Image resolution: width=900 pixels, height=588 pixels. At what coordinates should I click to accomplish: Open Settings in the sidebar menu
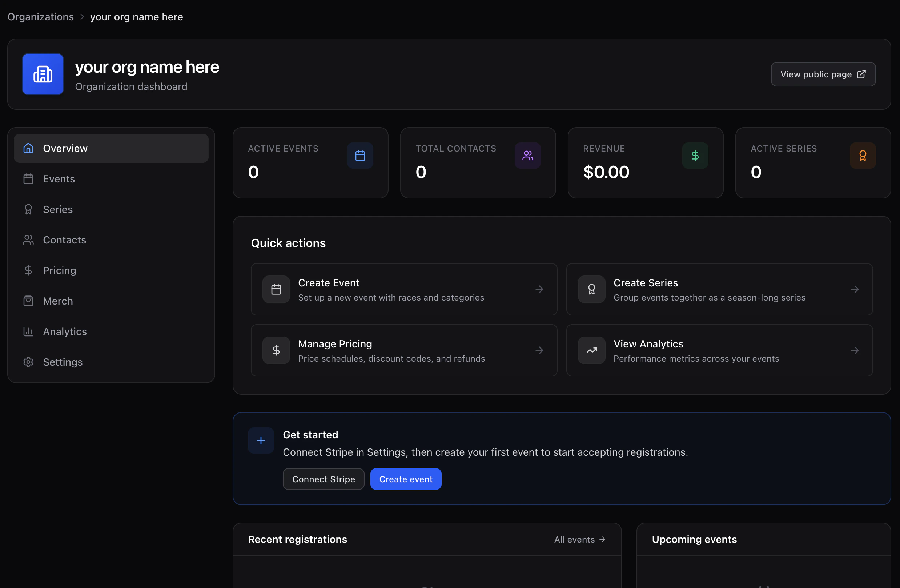tap(111, 362)
